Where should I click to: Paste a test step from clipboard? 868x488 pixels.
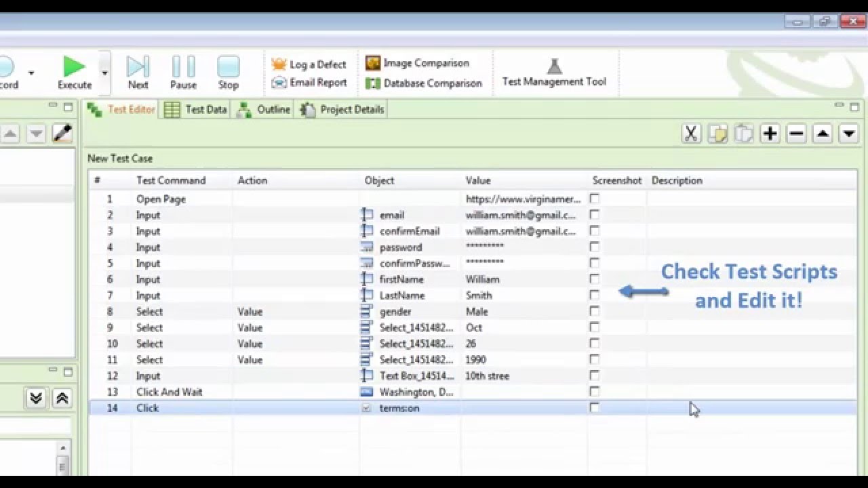pyautogui.click(x=744, y=134)
